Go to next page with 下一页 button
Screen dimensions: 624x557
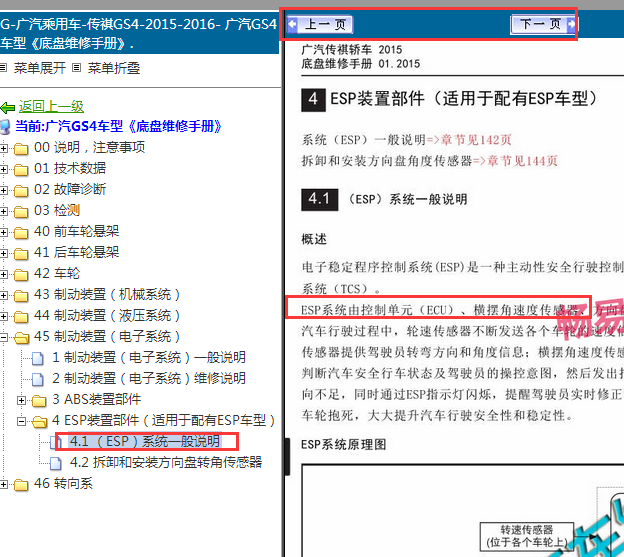(543, 25)
